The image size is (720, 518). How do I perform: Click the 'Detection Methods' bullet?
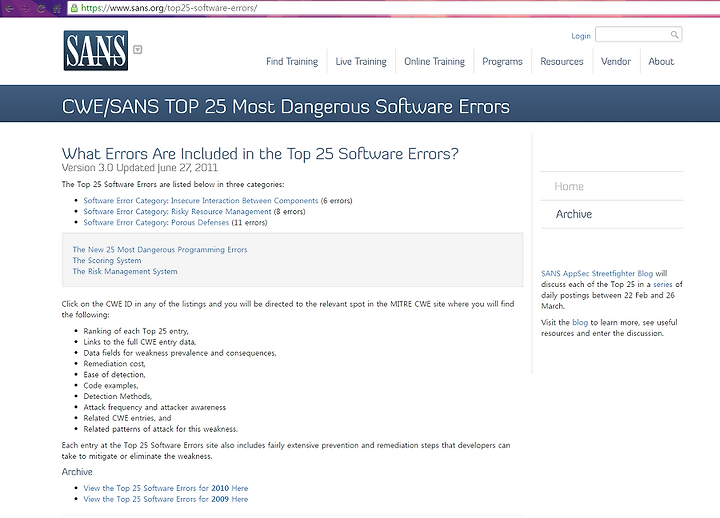coord(118,396)
